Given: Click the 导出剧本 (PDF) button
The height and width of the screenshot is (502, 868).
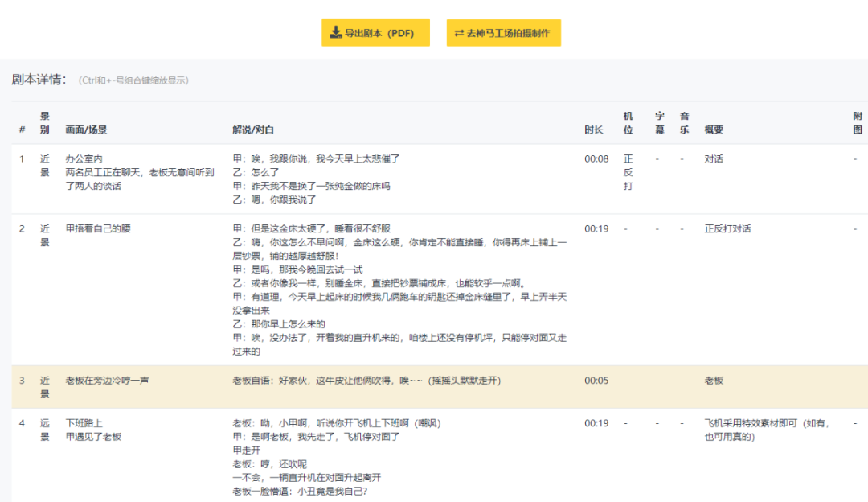Looking at the screenshot, I should [x=375, y=33].
